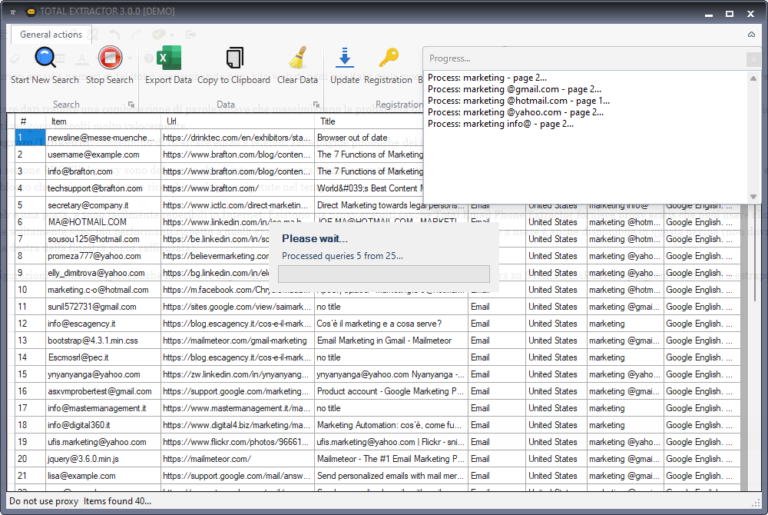
Task: Click the app icon in title bar
Action: 32,12
